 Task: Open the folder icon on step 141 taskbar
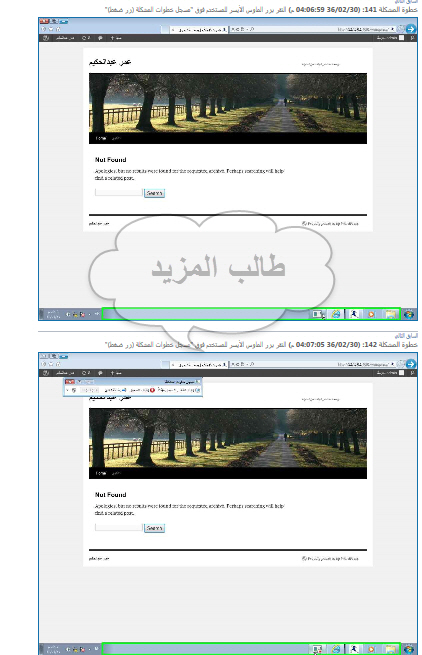pyautogui.click(x=390, y=314)
